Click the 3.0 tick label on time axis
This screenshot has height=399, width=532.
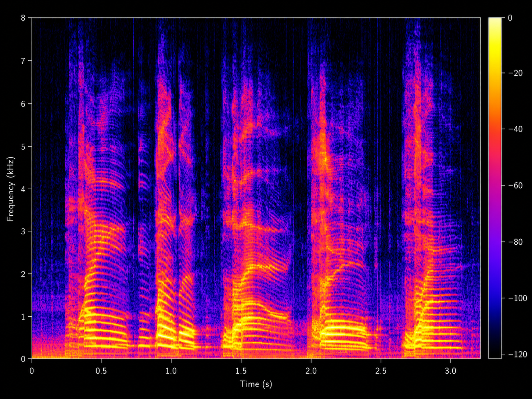450,371
